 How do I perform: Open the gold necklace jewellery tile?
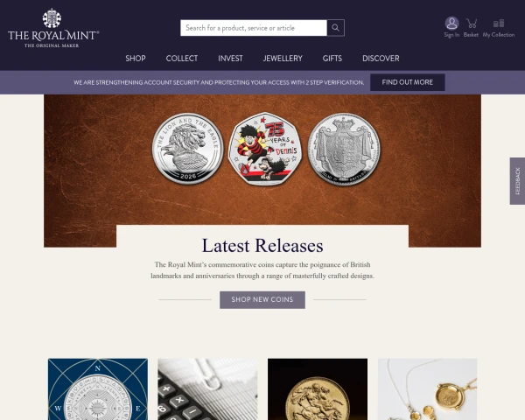427,389
